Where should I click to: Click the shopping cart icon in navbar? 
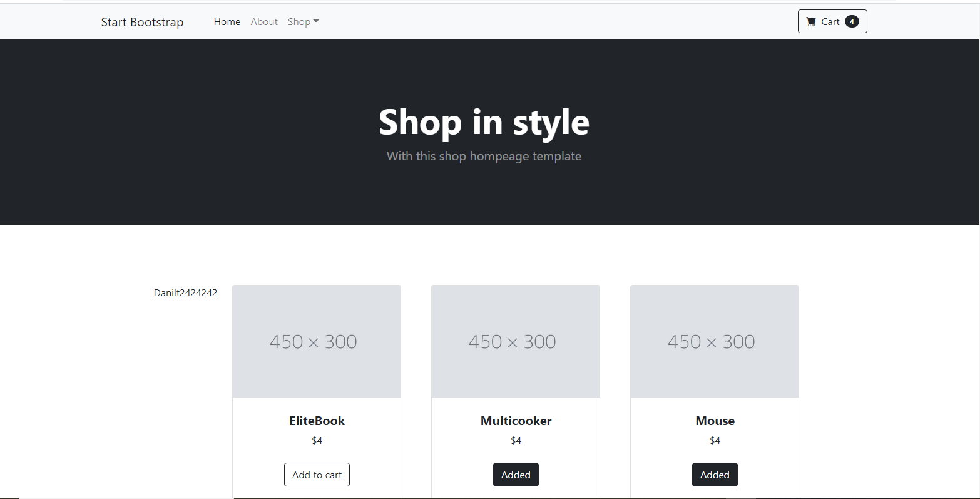pyautogui.click(x=811, y=21)
